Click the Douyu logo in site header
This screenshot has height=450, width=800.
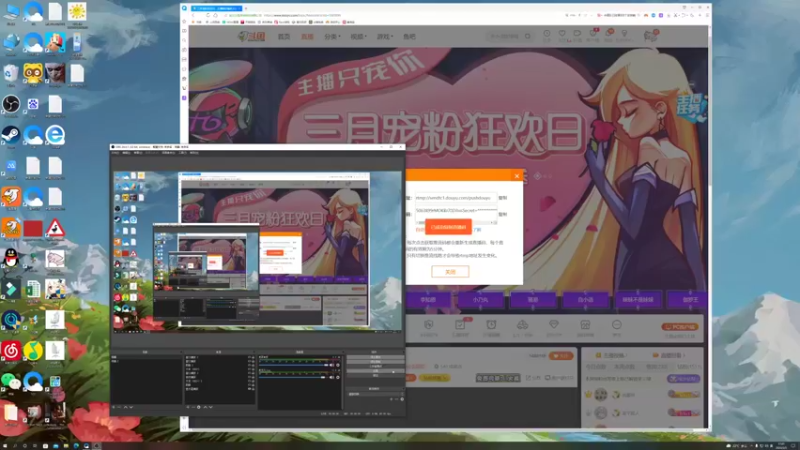coord(252,36)
